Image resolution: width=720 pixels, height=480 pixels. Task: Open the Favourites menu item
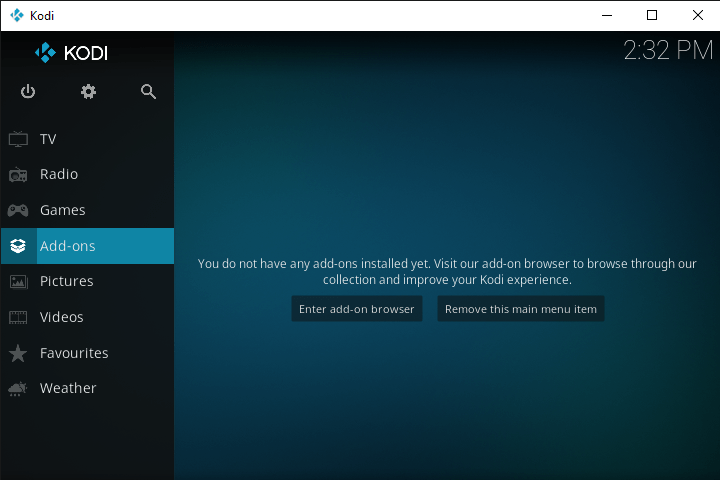[87, 353]
